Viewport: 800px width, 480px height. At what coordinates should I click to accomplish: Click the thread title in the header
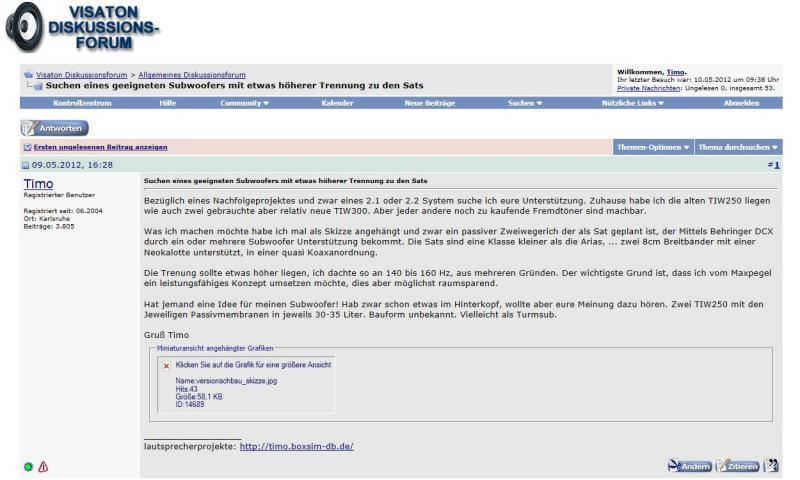[x=235, y=86]
